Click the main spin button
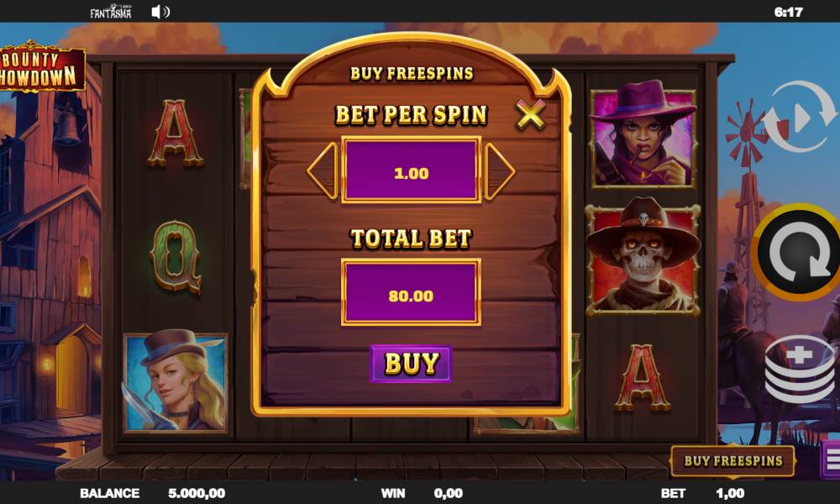Screen dimensions: 840x504 (798, 252)
